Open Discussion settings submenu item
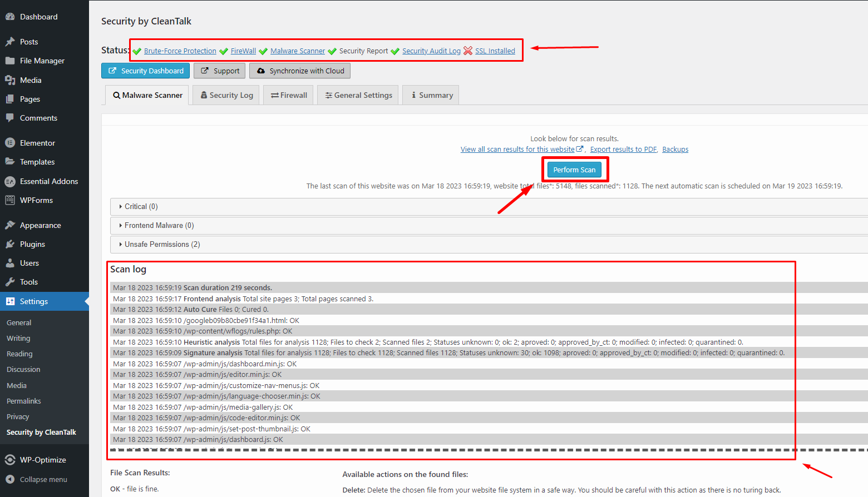Image resolution: width=868 pixels, height=497 pixels. point(23,369)
